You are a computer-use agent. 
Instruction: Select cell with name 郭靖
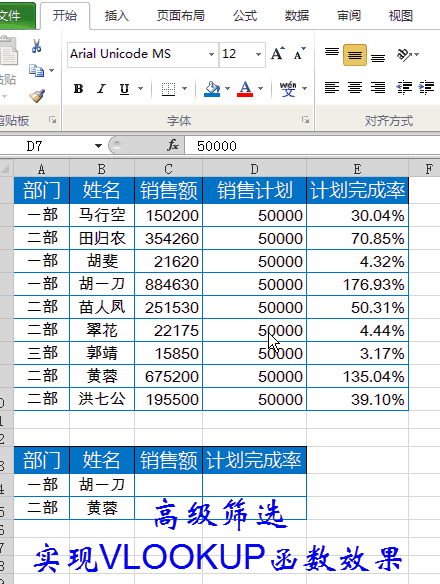102,353
